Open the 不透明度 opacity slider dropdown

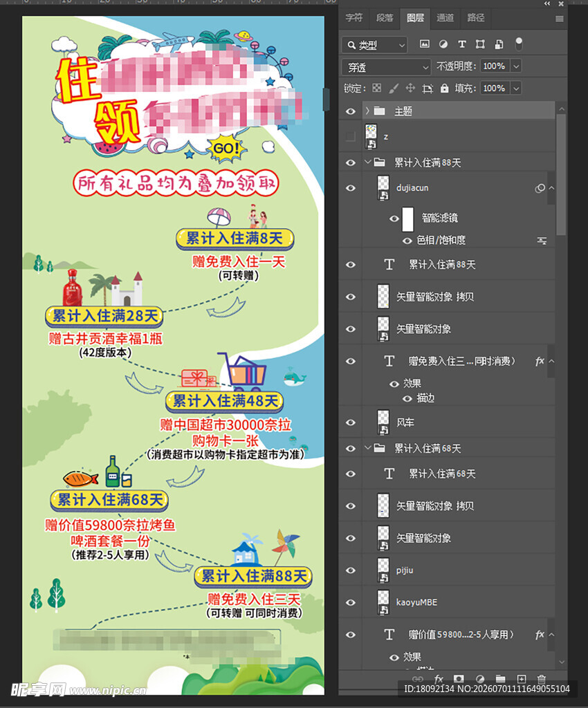pos(516,66)
